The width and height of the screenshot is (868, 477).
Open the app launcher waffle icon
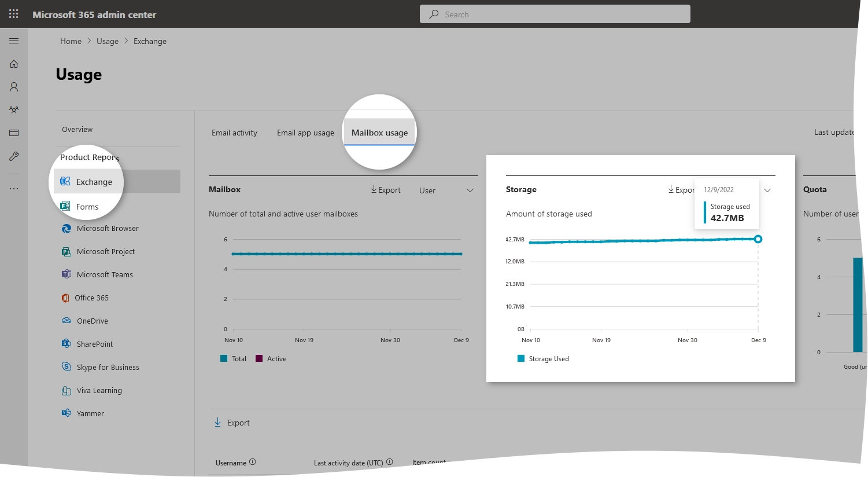pyautogui.click(x=14, y=14)
